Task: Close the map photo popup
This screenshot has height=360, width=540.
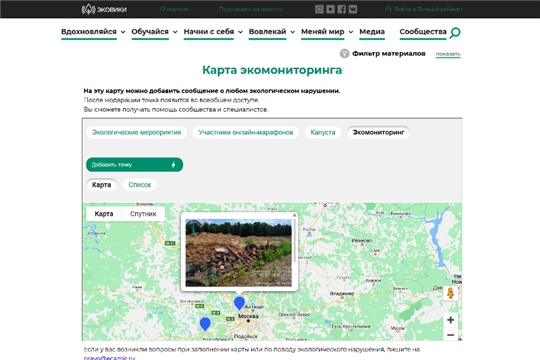Action: pyautogui.click(x=294, y=215)
